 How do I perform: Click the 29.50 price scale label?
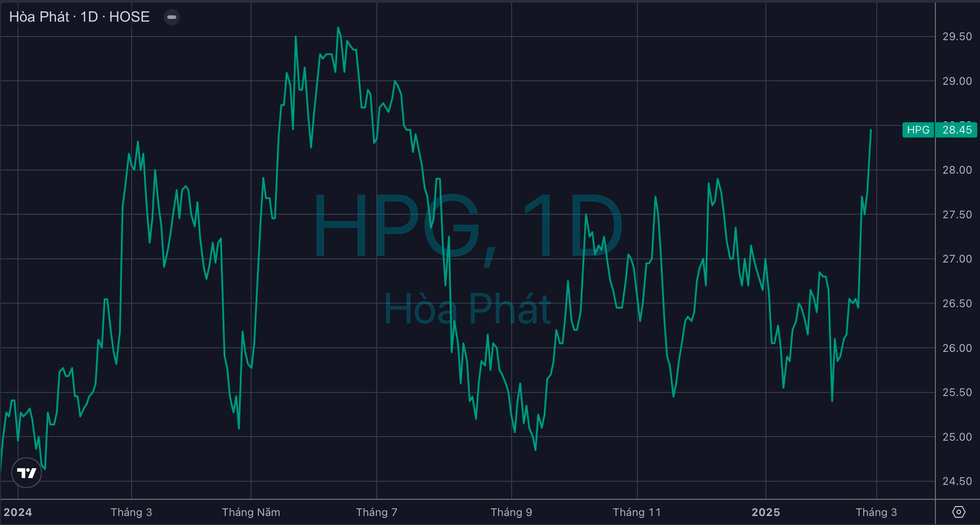click(957, 37)
